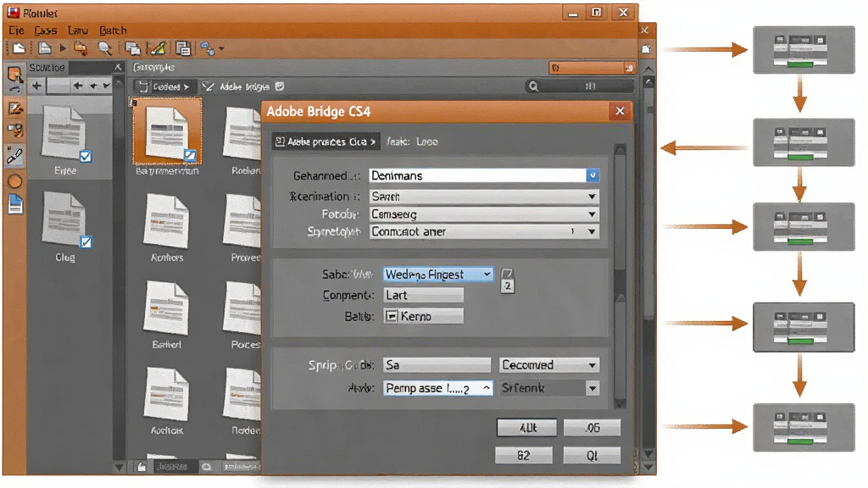Select the Adobe process Cica tab
This screenshot has width=868, height=488.
click(325, 141)
